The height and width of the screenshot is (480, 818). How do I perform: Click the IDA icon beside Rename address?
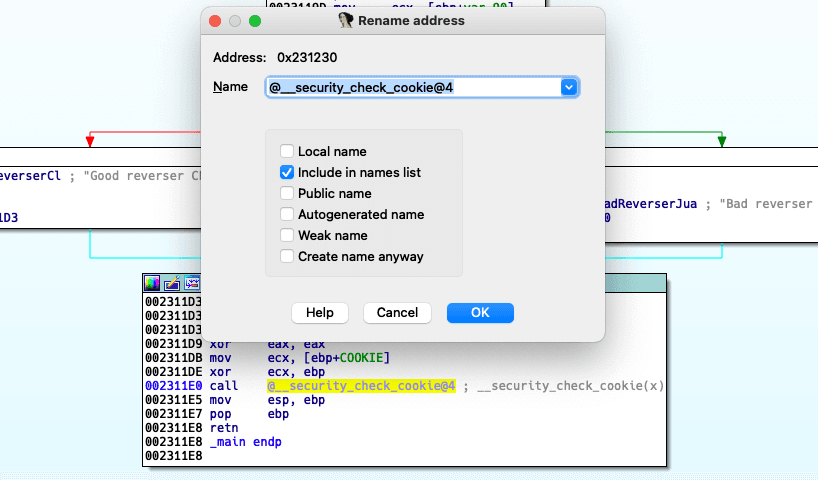click(345, 20)
